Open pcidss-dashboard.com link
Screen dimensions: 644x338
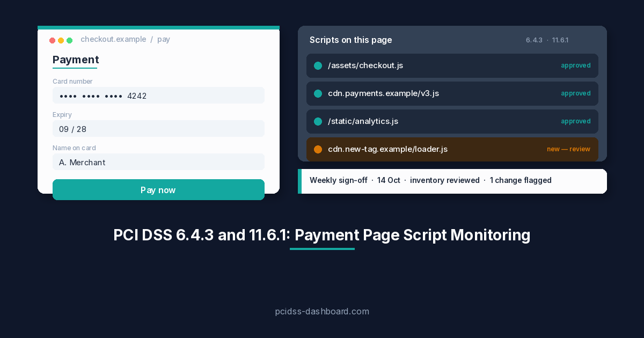tap(322, 311)
